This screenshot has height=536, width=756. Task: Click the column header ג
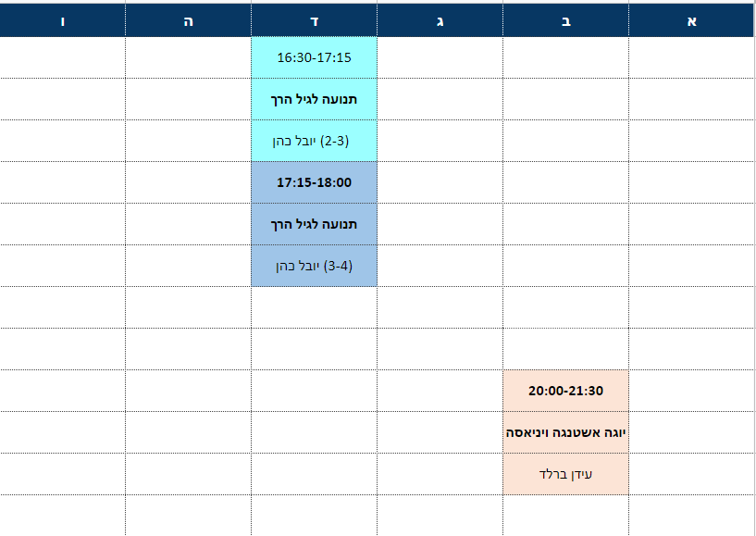[x=440, y=20]
